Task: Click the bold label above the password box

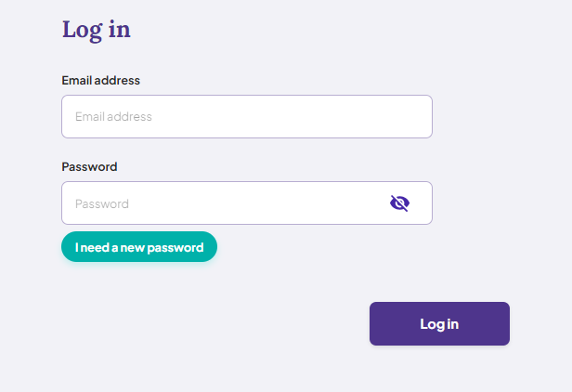Action: tap(89, 167)
